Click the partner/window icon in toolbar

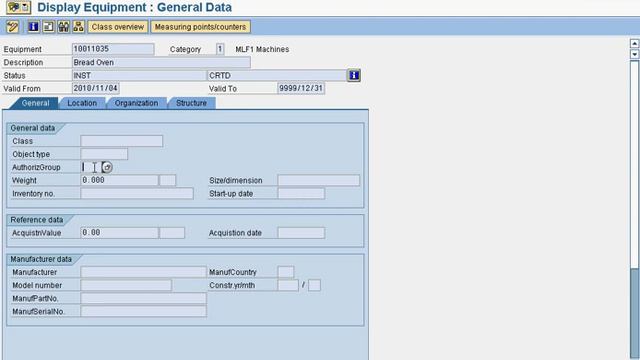(48, 27)
